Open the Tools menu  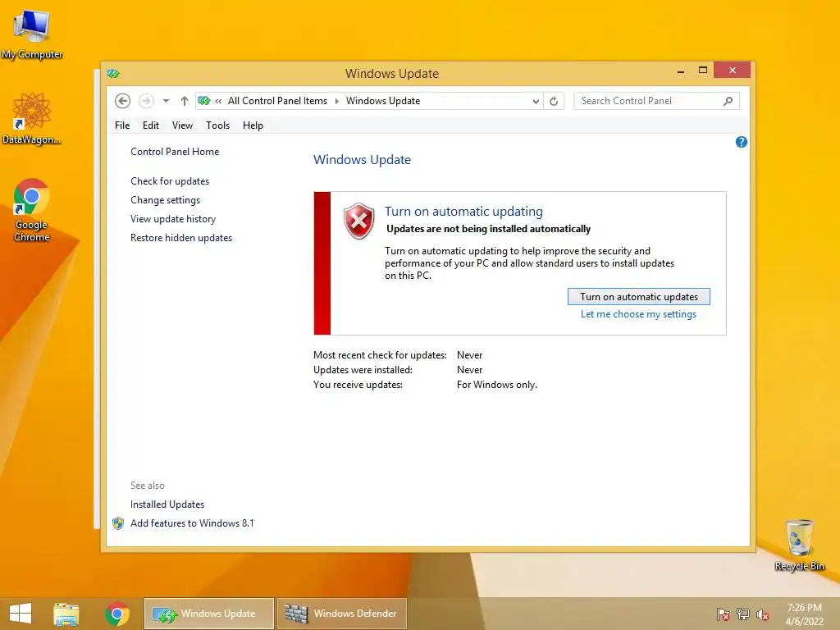[x=218, y=126]
